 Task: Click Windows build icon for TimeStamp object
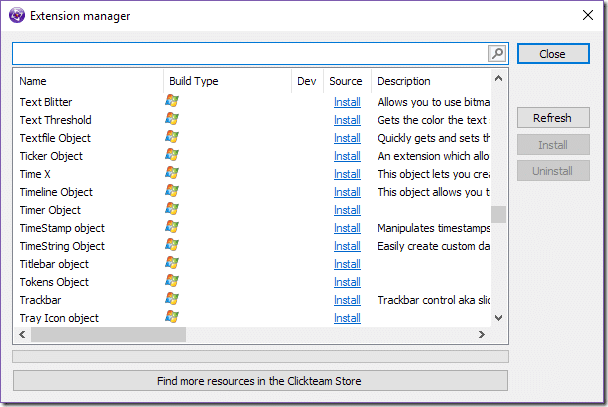coord(172,227)
